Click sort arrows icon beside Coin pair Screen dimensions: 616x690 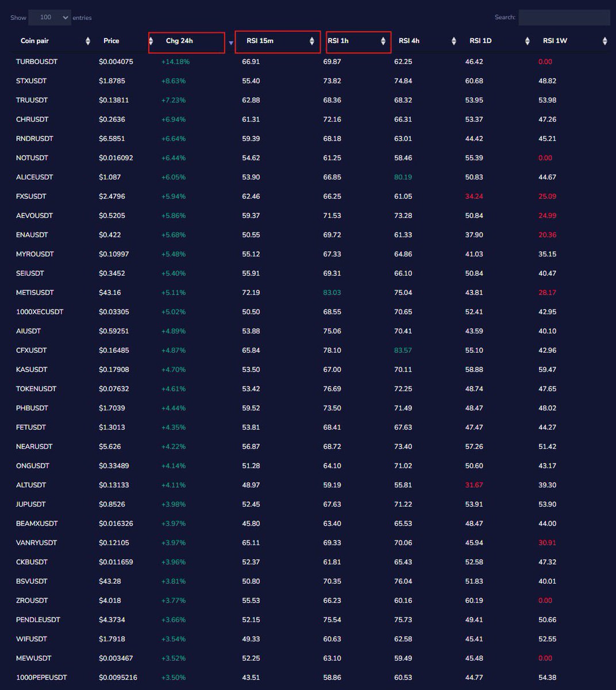click(x=88, y=41)
